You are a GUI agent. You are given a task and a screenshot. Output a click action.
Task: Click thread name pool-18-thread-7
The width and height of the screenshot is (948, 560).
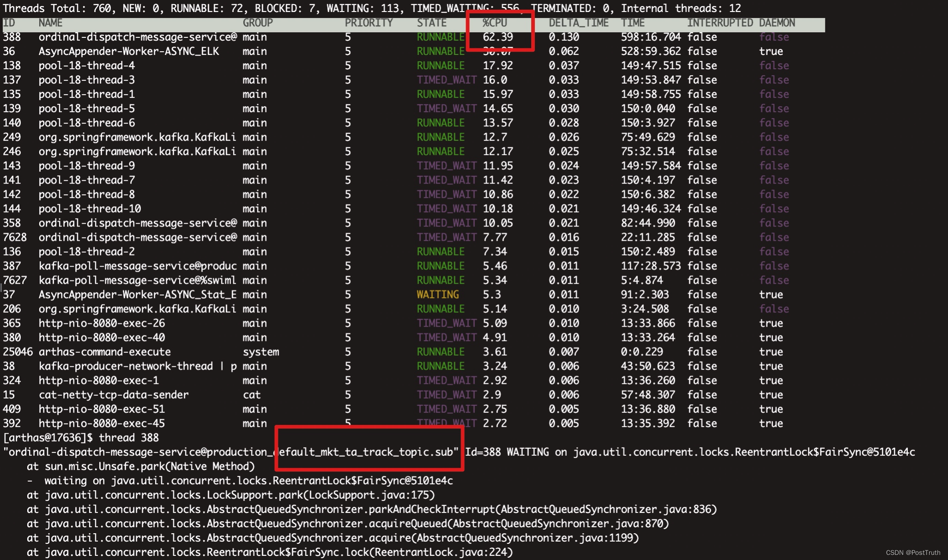87,180
